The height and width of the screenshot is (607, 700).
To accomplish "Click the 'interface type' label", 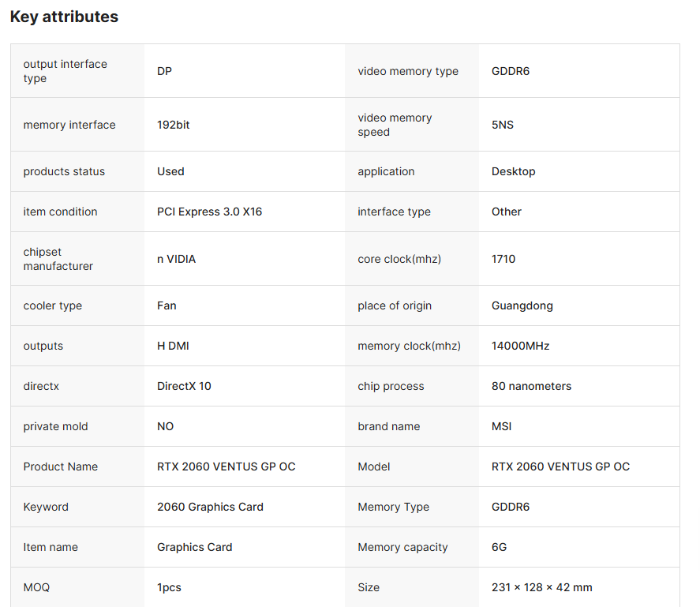I will click(395, 212).
